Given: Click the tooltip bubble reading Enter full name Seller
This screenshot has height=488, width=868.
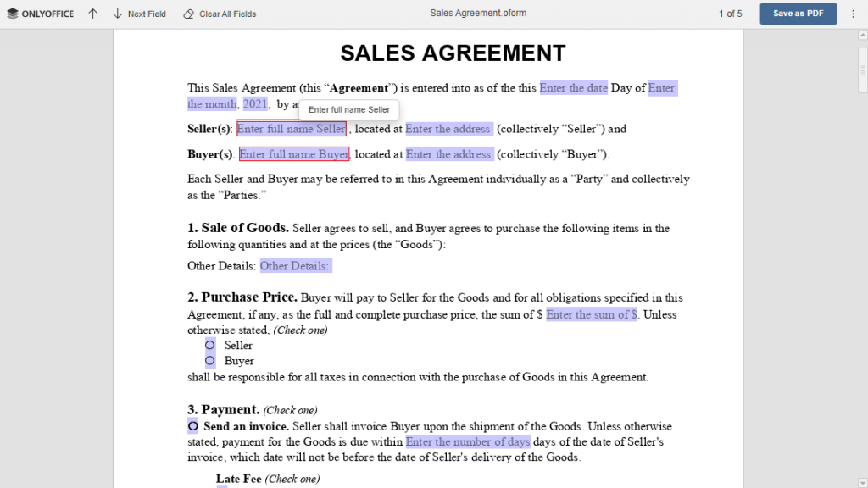Looking at the screenshot, I should (348, 109).
